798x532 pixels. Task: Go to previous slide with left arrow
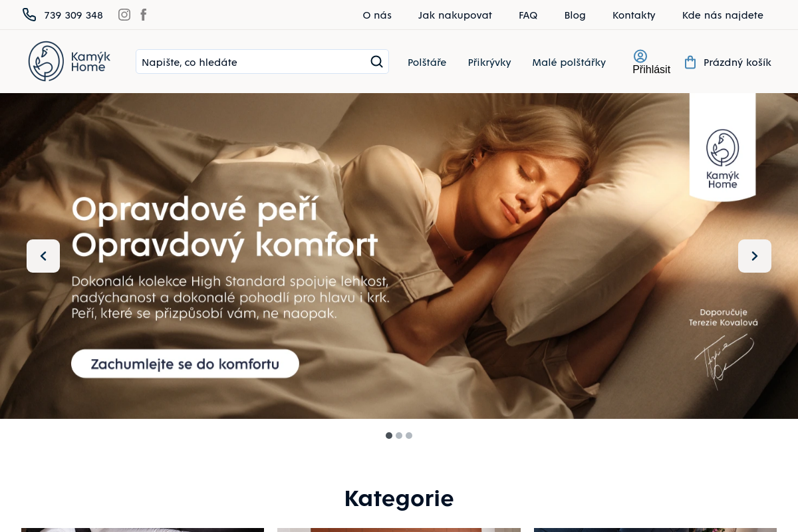point(43,256)
